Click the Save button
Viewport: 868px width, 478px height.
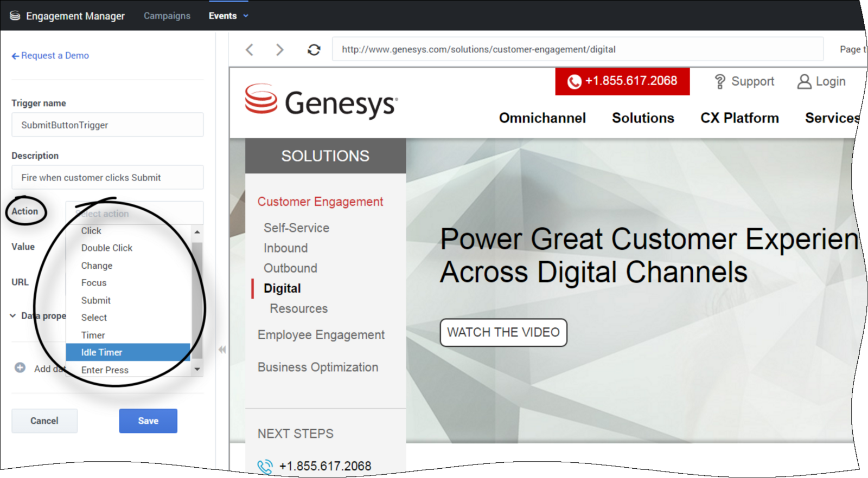(x=148, y=421)
